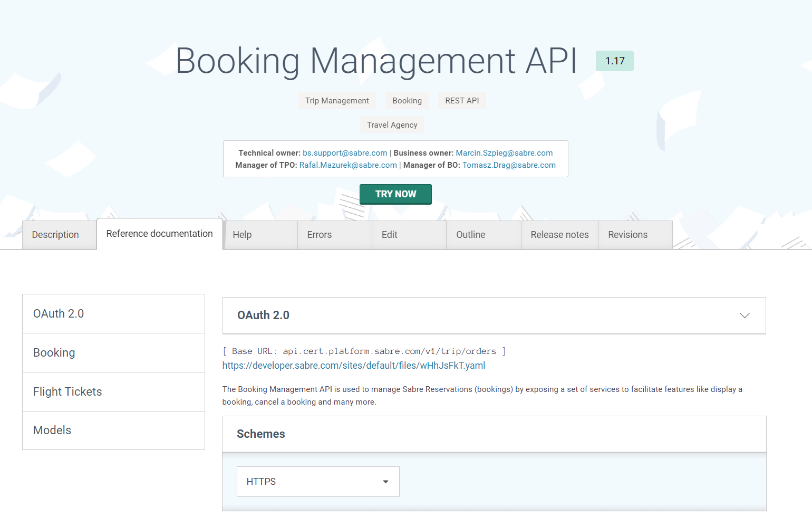This screenshot has width=812, height=517.
Task: Show the Release notes tab
Action: [559, 235]
